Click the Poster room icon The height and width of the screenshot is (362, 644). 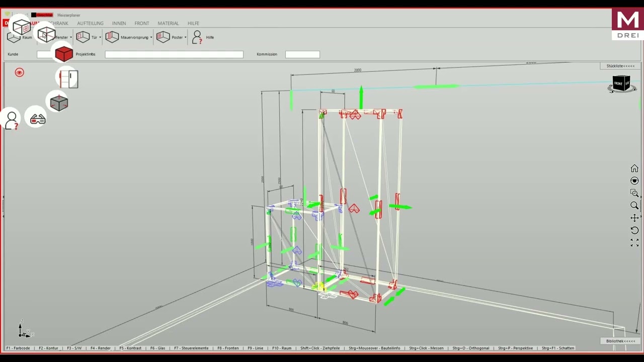[163, 37]
